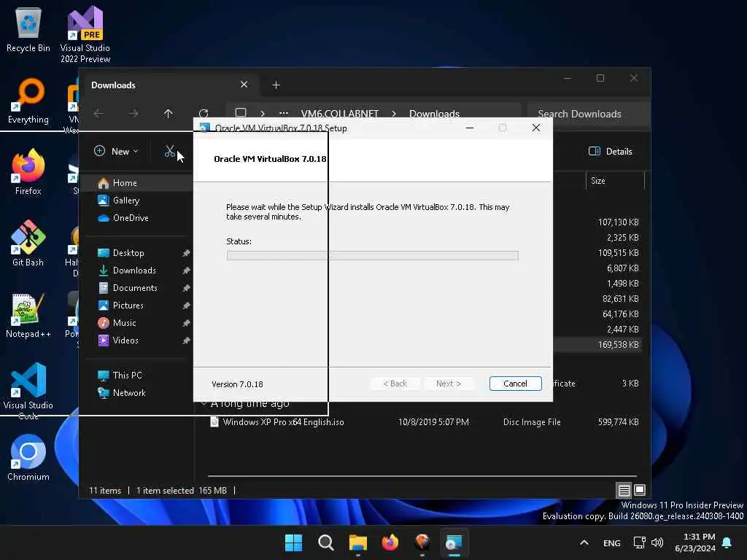Unpin Desktop from Quick access
Screen dimensions: 747x560
pyautogui.click(x=186, y=253)
